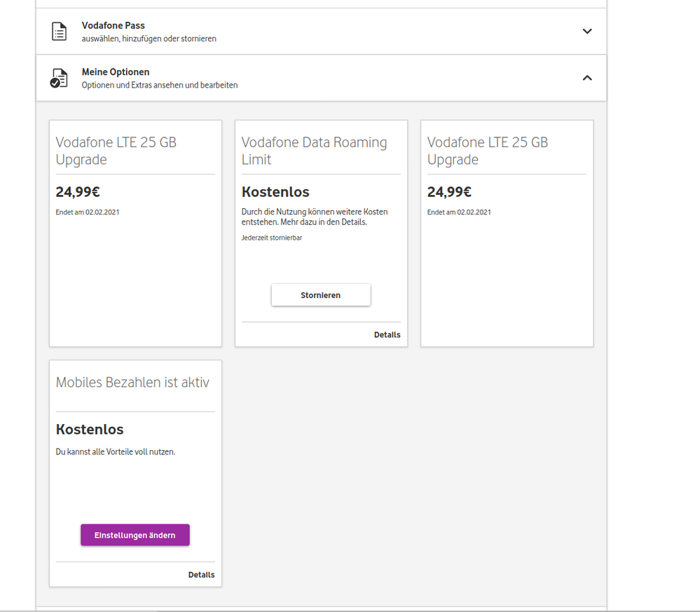Click the purple Einstellungen ändern button

tap(135, 535)
